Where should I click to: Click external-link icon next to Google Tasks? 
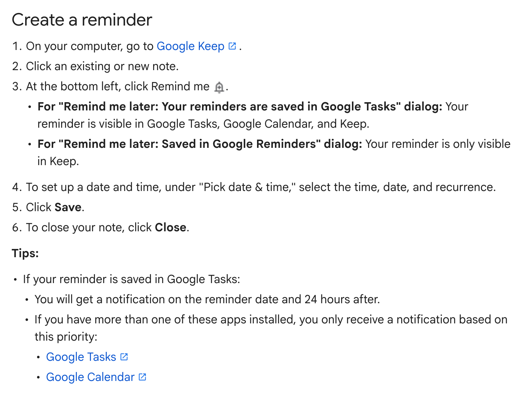point(124,357)
